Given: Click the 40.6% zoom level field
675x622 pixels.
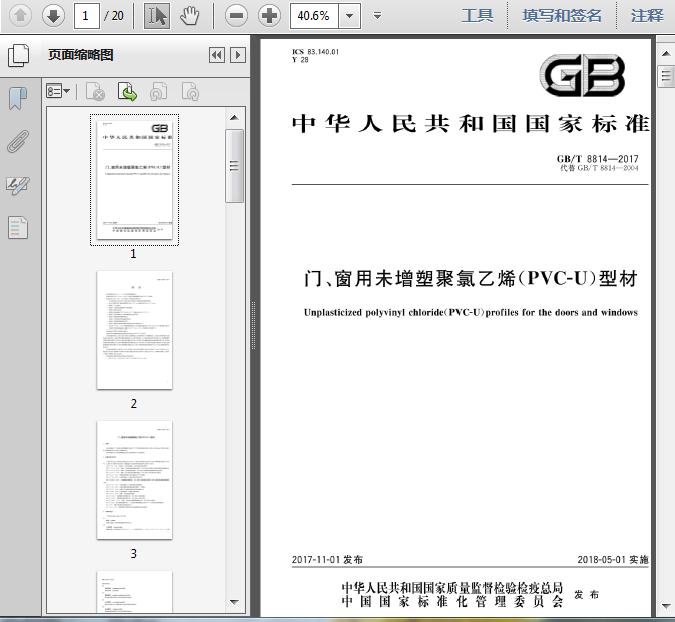Looking at the screenshot, I should [x=314, y=16].
